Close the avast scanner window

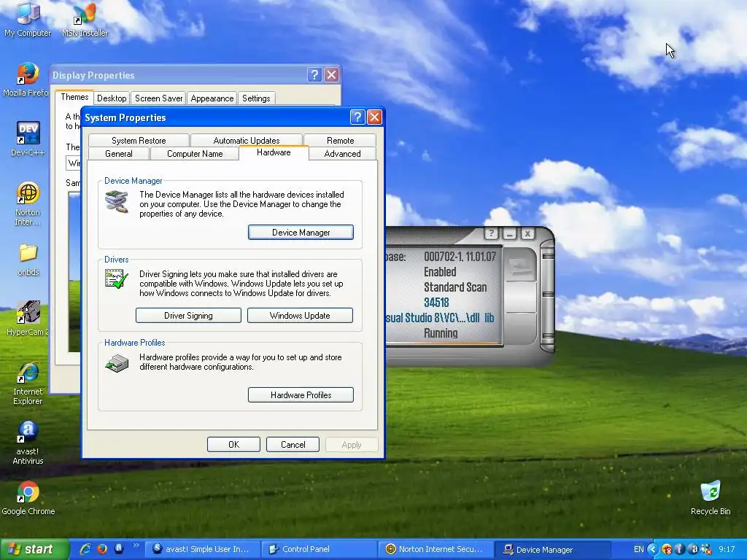pos(527,233)
